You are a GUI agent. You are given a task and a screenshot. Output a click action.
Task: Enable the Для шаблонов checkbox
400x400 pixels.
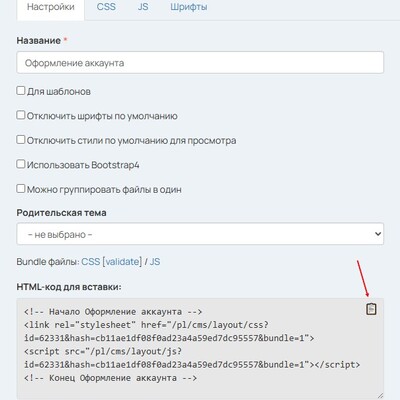21,90
